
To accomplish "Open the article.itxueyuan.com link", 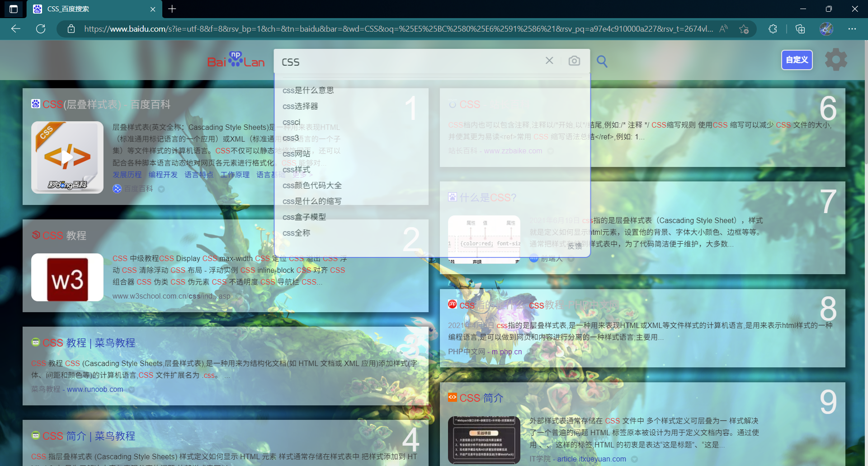I will (591, 459).
